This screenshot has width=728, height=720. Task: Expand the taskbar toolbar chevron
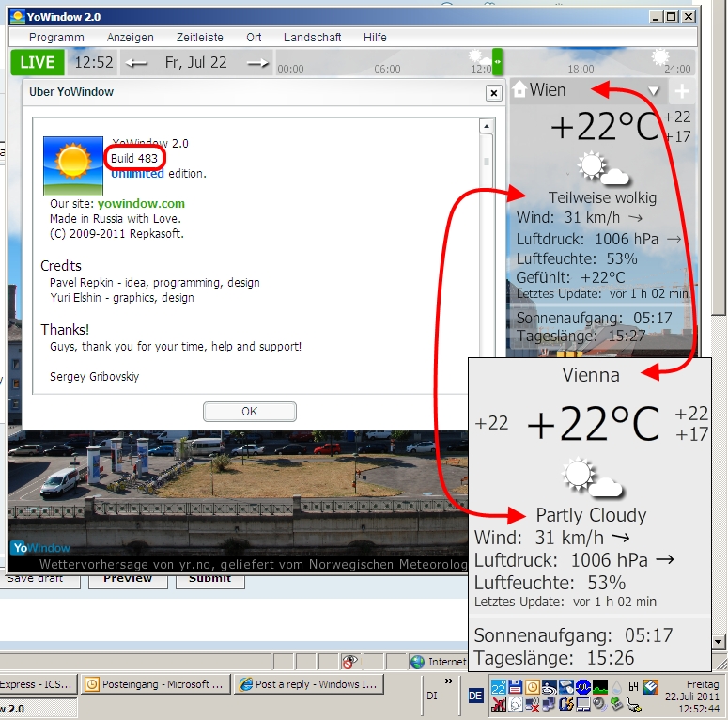tap(448, 681)
